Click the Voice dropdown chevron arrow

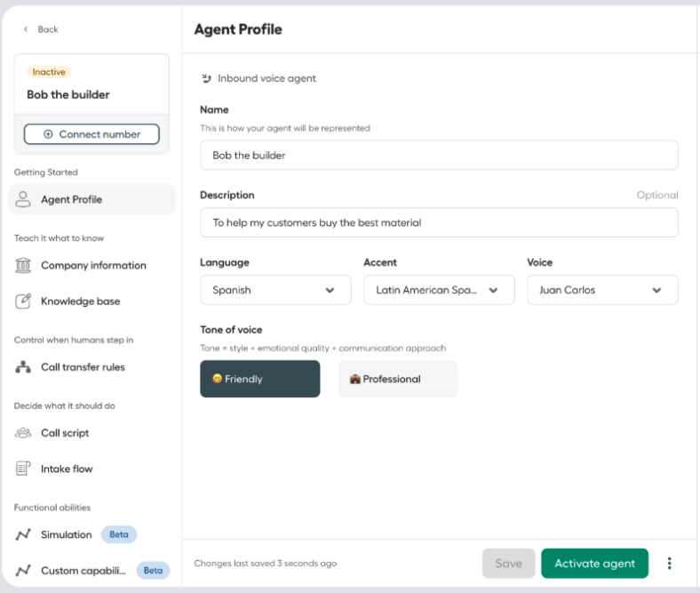click(656, 290)
